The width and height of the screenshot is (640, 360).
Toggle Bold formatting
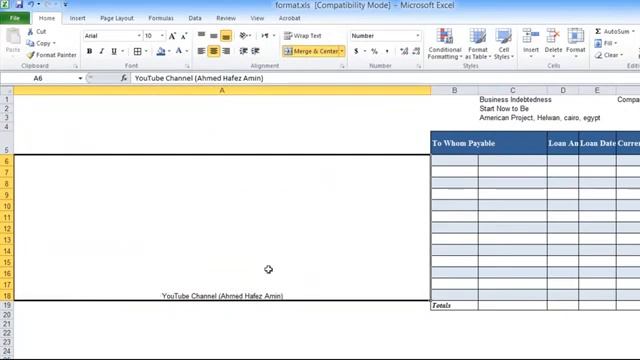[89, 51]
